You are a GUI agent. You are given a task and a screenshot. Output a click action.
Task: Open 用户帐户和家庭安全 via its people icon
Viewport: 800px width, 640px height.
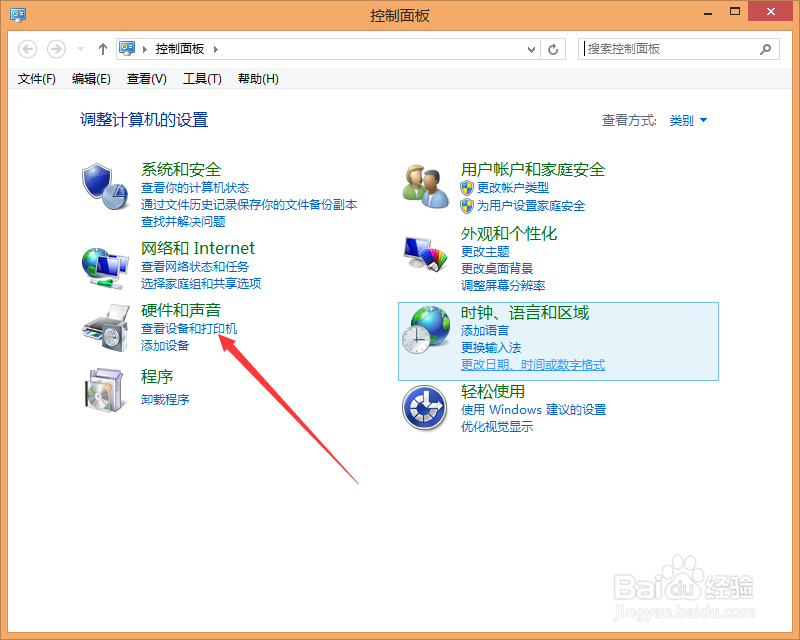coord(425,184)
